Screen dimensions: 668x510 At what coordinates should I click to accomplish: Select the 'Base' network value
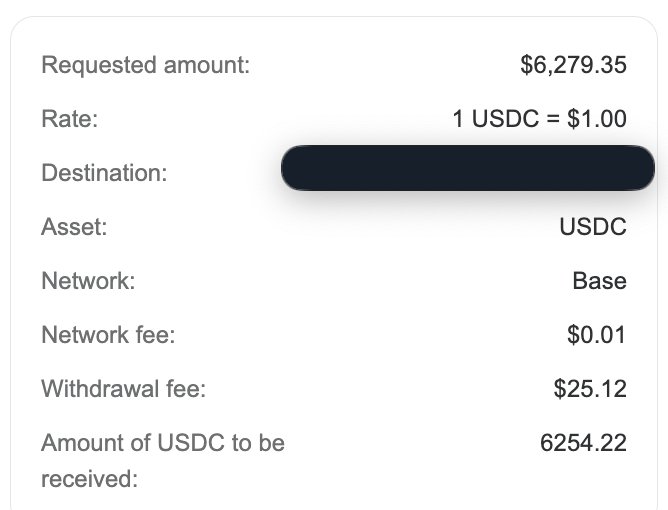coord(599,281)
